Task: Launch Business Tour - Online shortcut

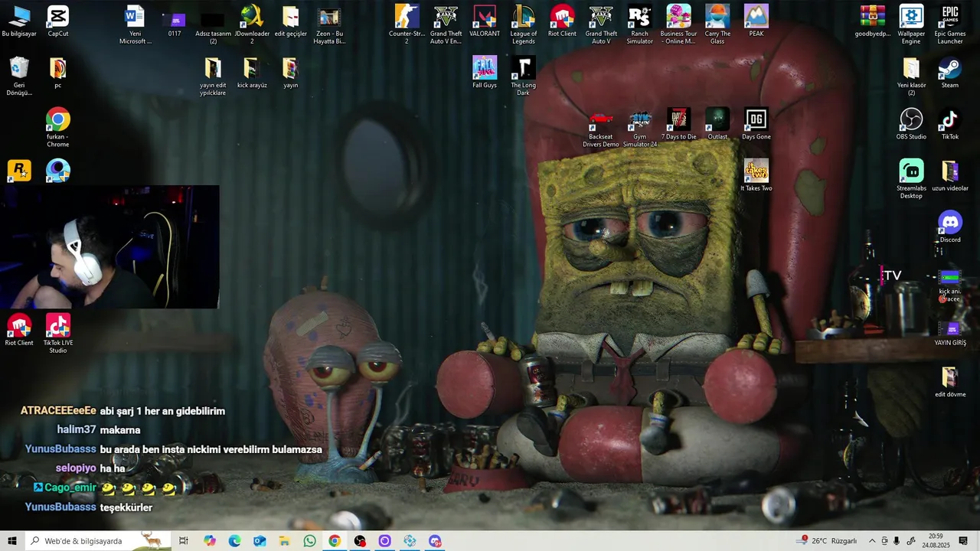Action: click(678, 24)
